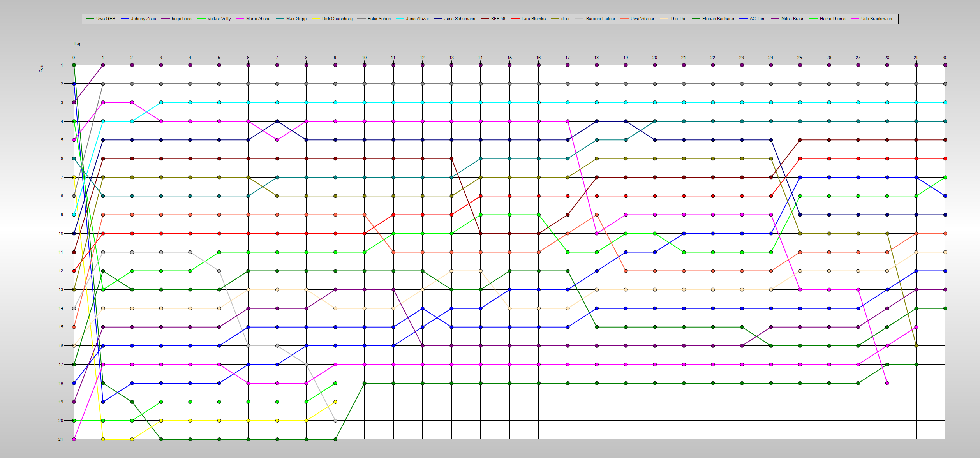This screenshot has height=458, width=980.
Task: Select Volker Volly in the legend
Action: [x=214, y=19]
